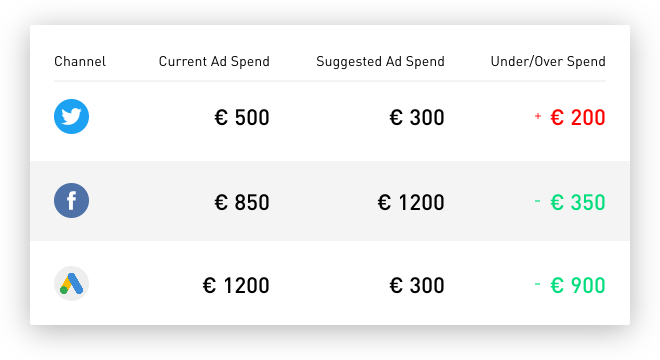
Task: Sort by Current Ad Spend header
Action: 214,61
